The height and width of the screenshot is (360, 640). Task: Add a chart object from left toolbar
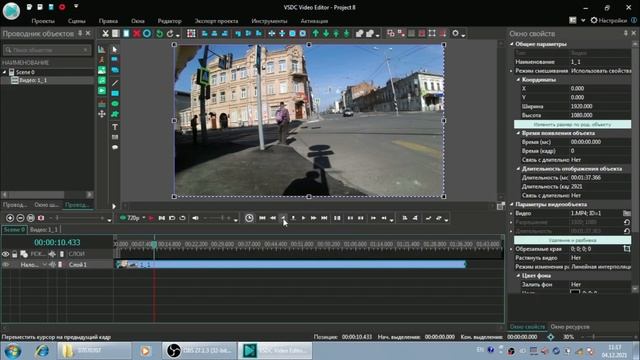coord(101,49)
